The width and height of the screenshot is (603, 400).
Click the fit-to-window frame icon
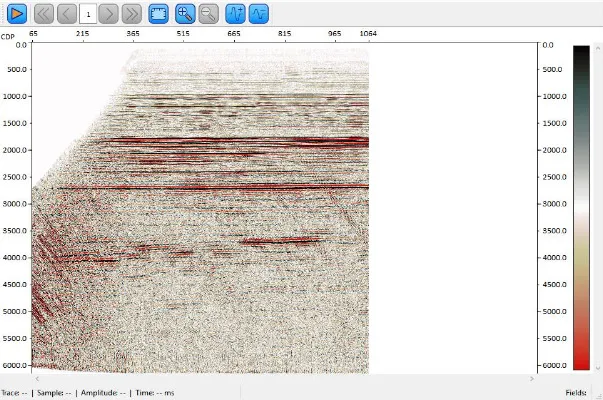158,14
